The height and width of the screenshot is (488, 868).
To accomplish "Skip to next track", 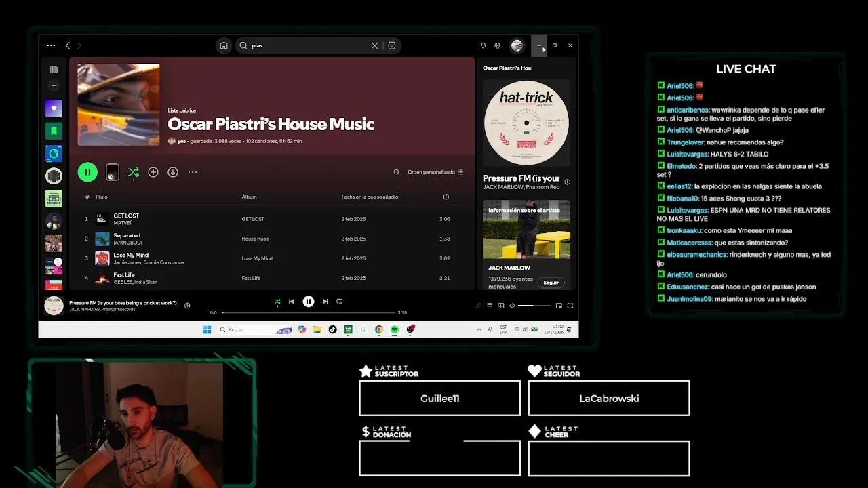I will tap(325, 302).
